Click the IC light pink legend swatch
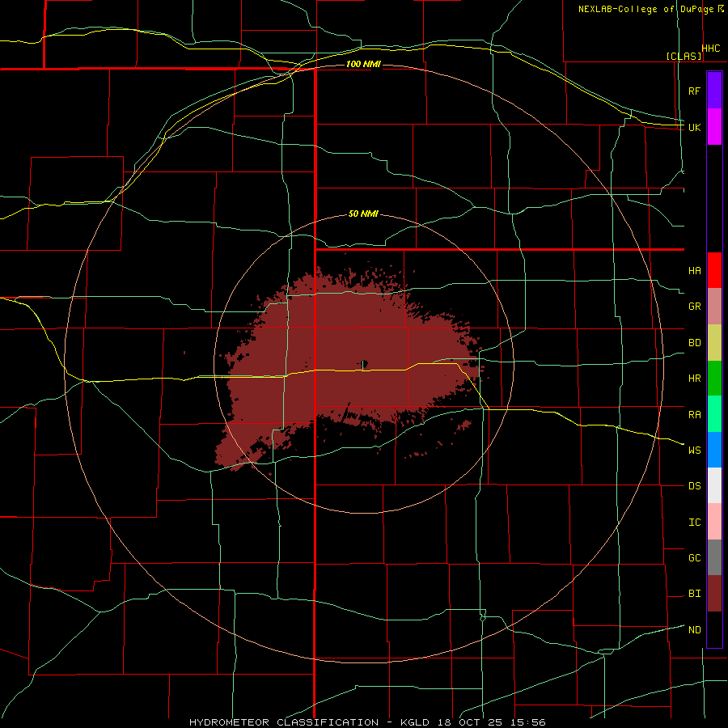 (x=714, y=522)
